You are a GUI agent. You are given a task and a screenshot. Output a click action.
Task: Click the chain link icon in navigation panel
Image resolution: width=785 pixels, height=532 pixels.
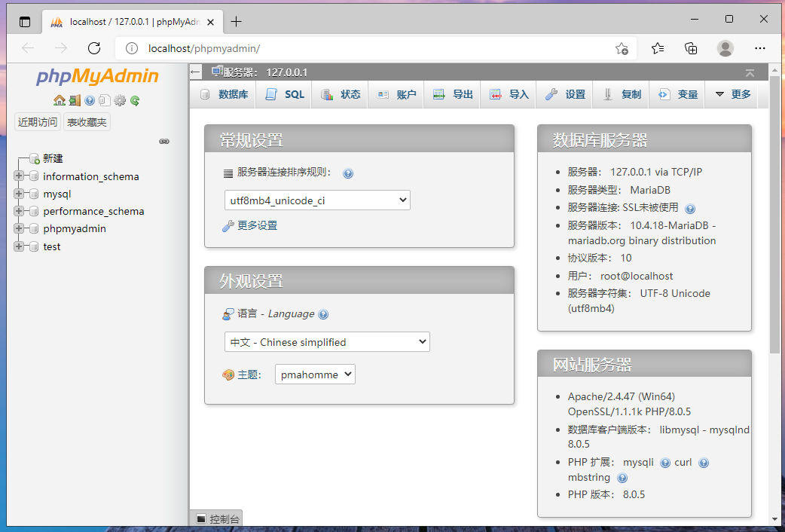[164, 141]
